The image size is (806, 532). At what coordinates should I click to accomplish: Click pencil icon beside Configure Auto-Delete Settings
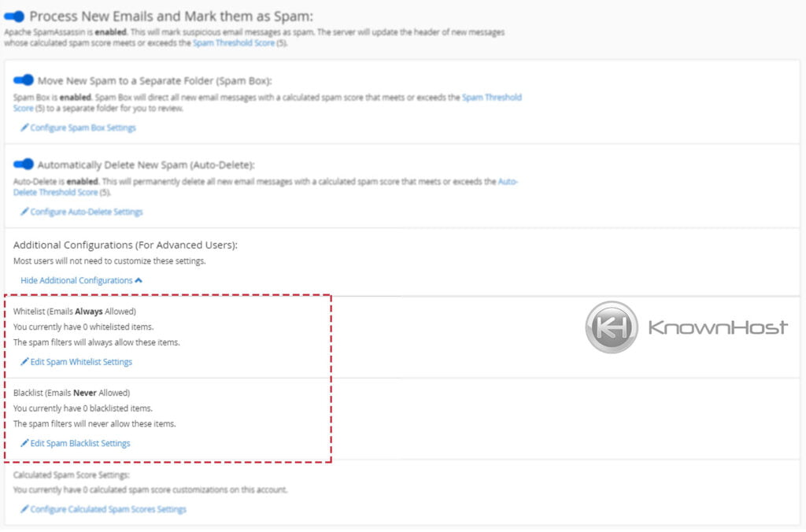(24, 211)
